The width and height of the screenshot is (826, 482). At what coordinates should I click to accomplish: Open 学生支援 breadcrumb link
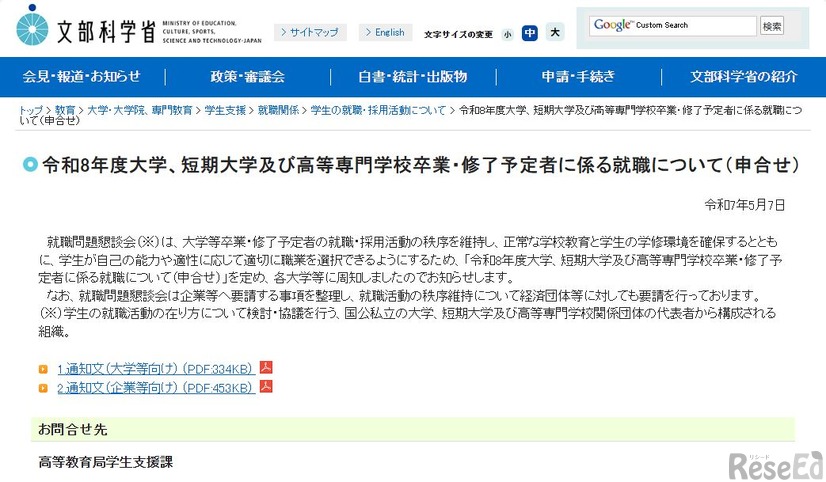point(225,110)
